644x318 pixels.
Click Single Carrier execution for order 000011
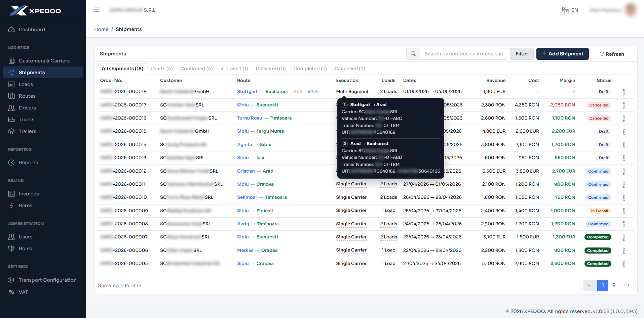(351, 184)
